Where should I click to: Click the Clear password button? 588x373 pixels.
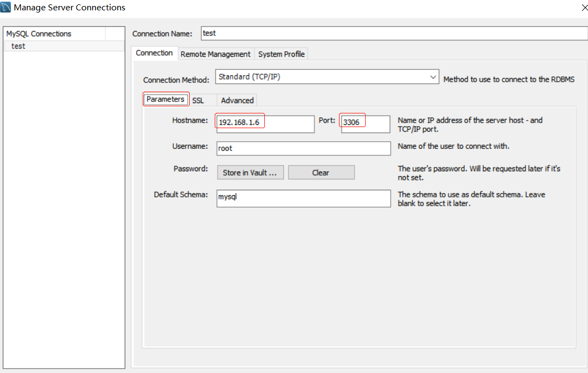(x=322, y=173)
